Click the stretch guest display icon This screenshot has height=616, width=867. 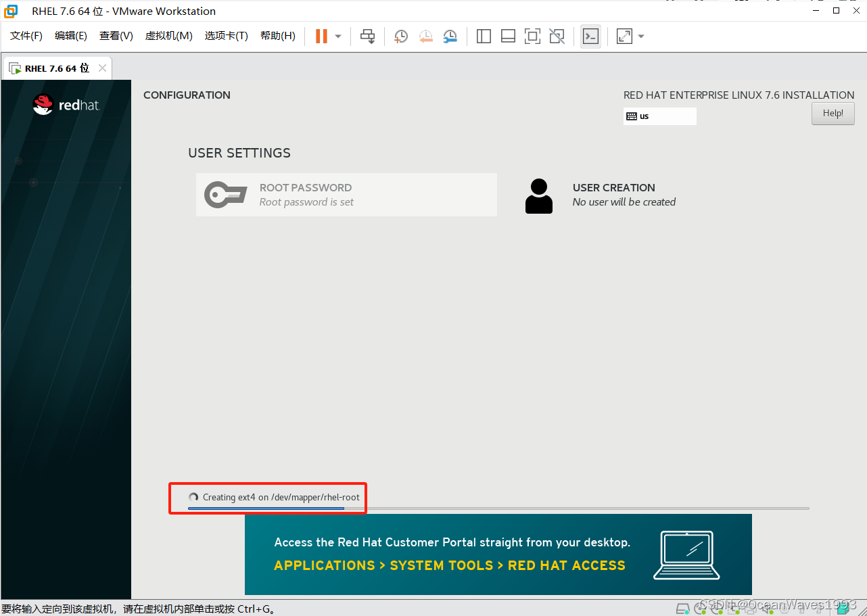click(624, 37)
